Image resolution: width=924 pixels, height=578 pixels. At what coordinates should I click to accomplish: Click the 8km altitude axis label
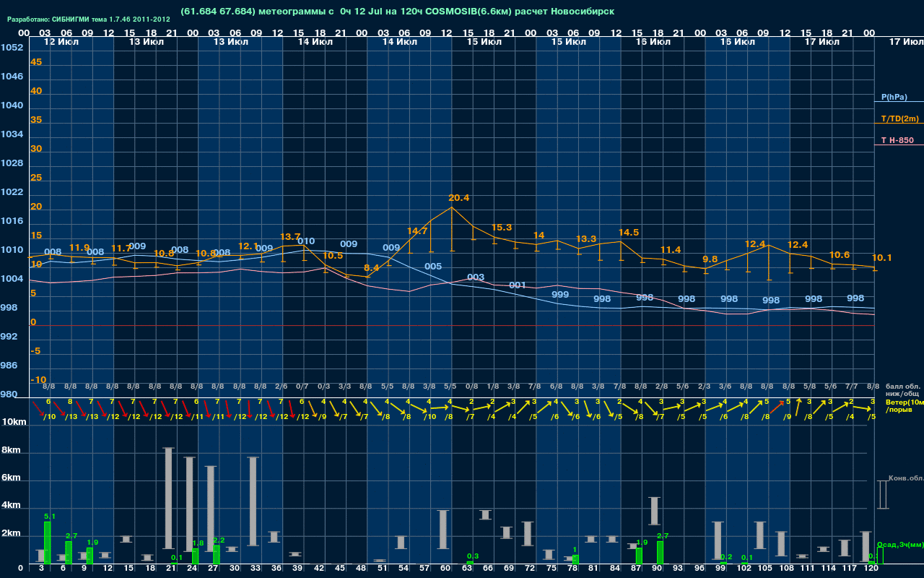[x=12, y=450]
